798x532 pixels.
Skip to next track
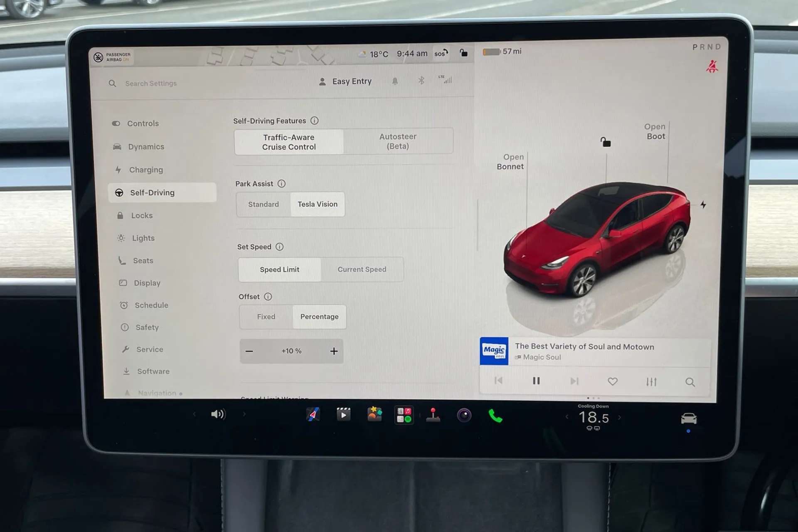[574, 381]
